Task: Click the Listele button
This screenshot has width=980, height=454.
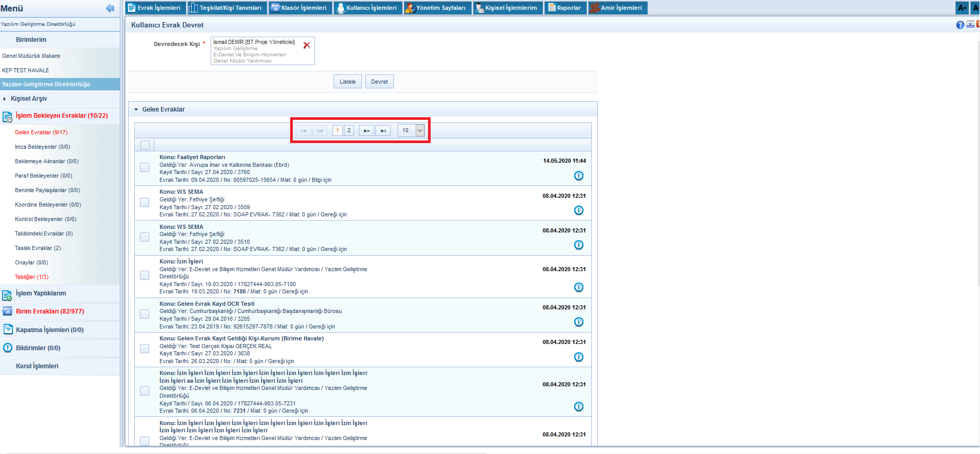Action: tap(347, 82)
